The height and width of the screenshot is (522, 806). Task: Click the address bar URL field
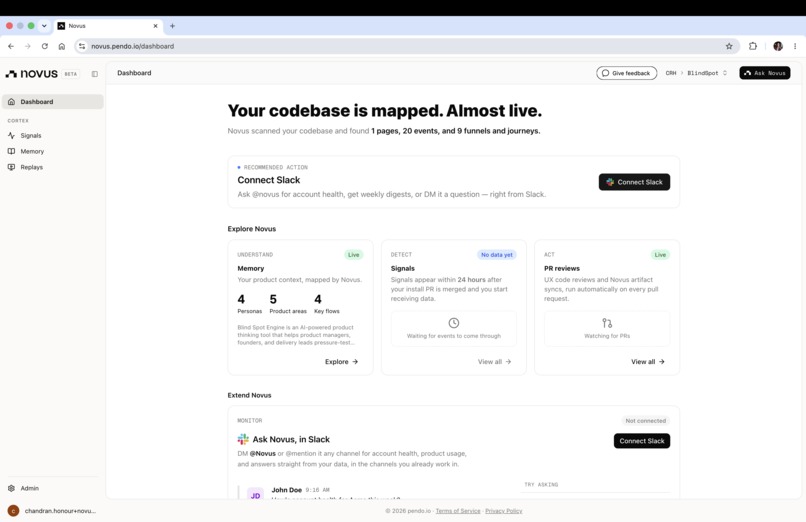pos(406,46)
